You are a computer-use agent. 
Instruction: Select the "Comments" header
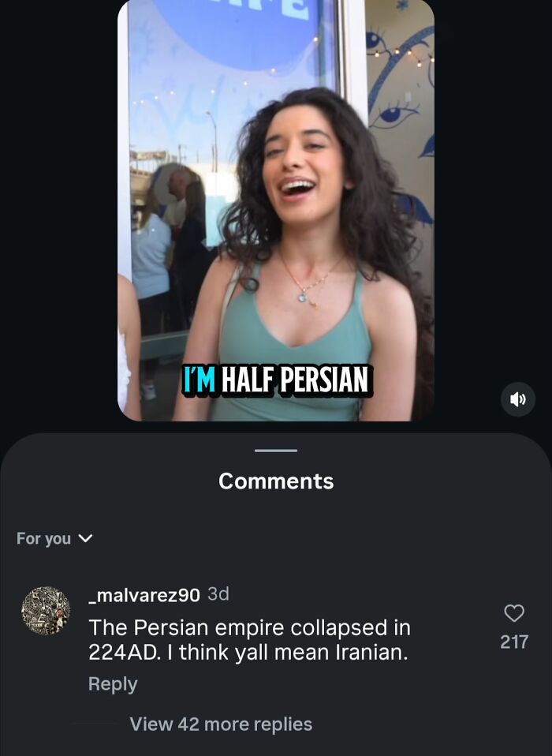point(275,481)
